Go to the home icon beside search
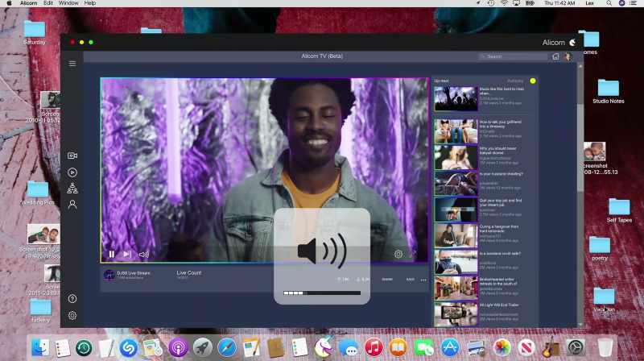 (x=555, y=56)
